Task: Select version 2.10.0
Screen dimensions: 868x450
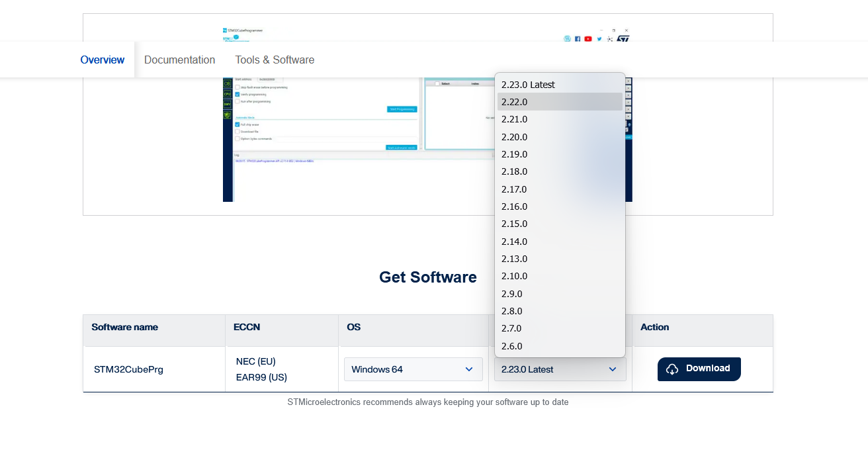Action: (560, 276)
